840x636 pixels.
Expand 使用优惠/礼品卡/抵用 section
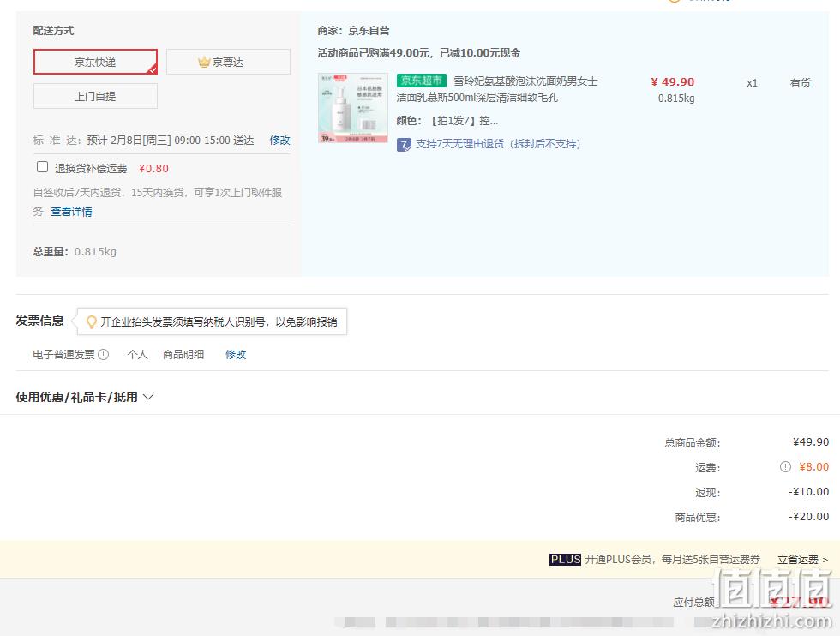[85, 397]
